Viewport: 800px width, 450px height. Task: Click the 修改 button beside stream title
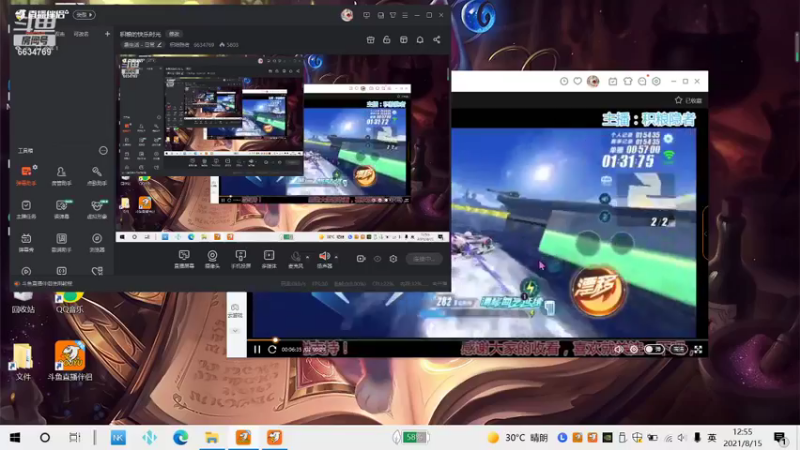tap(174, 34)
